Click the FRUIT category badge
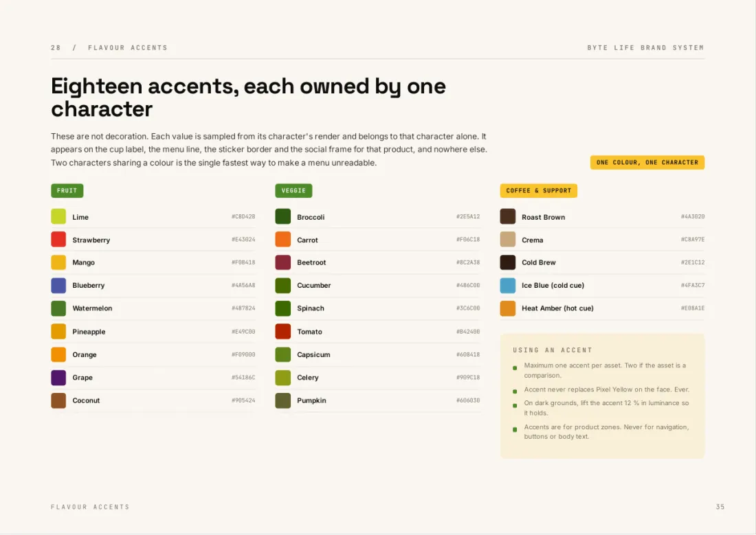Viewport: 756px width, 535px height. coord(67,190)
